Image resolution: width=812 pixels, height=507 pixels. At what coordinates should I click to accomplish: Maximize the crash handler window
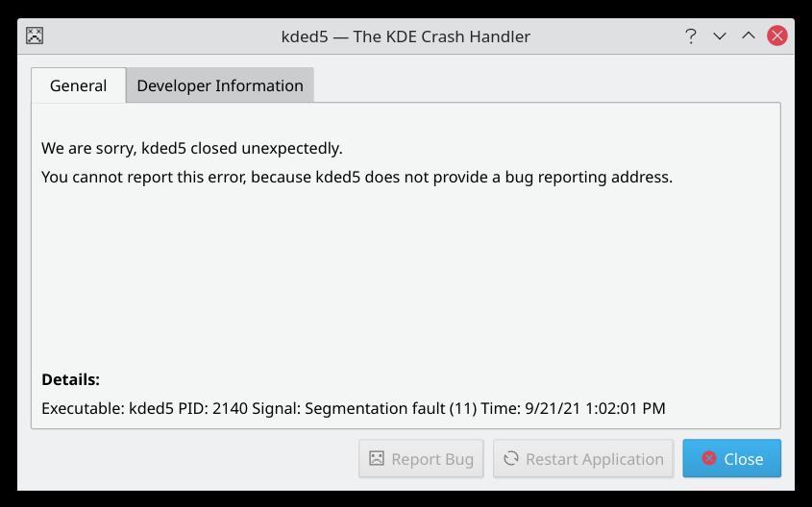click(x=748, y=36)
